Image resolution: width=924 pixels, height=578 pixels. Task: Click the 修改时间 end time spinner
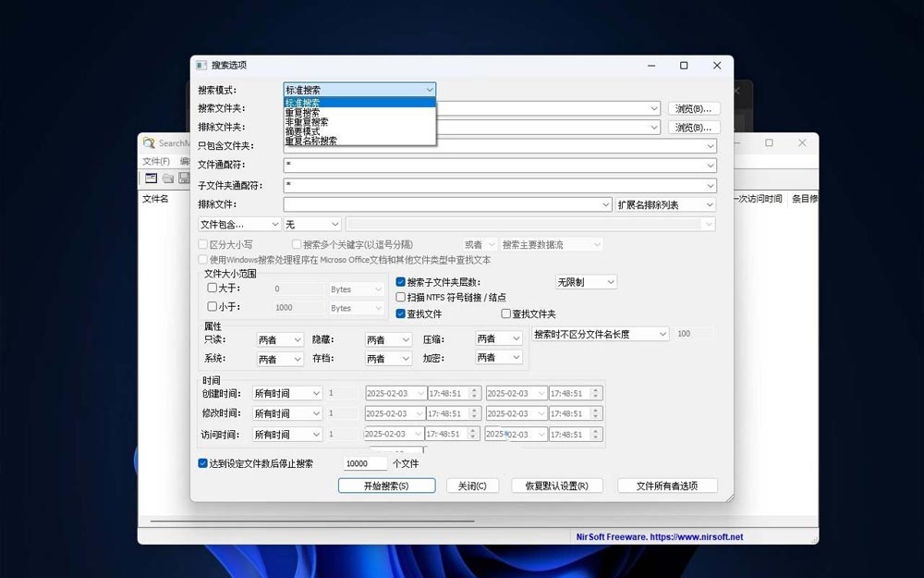[x=596, y=413]
